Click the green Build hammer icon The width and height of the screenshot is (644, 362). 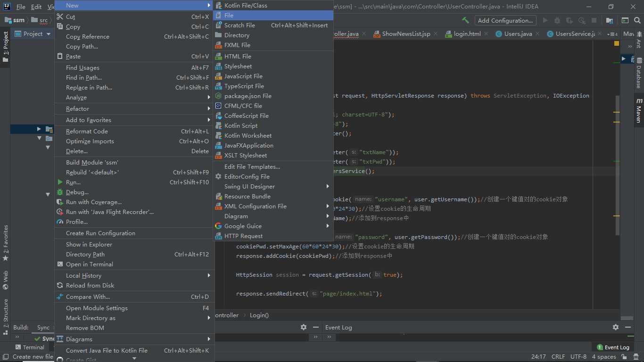point(465,20)
